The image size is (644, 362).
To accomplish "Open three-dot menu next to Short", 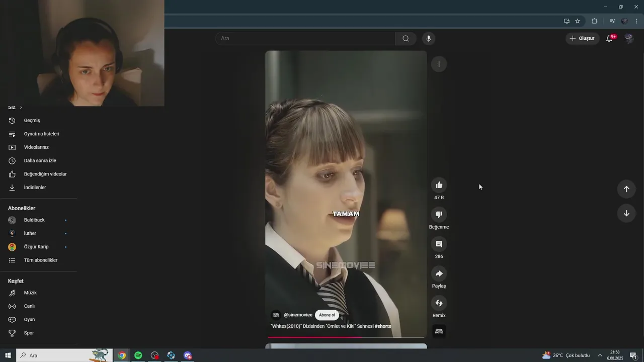I will [439, 64].
